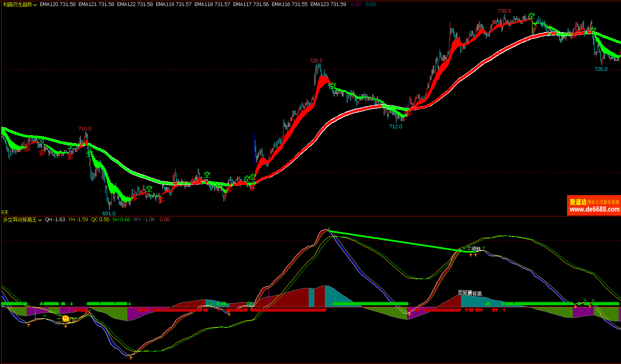Click the 726.5 peak price label
Image resolution: width=621 pixels, height=364 pixels.
tap(316, 61)
